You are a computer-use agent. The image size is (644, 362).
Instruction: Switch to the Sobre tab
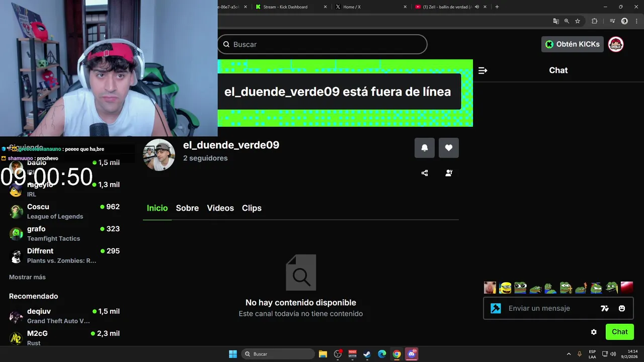[187, 208]
